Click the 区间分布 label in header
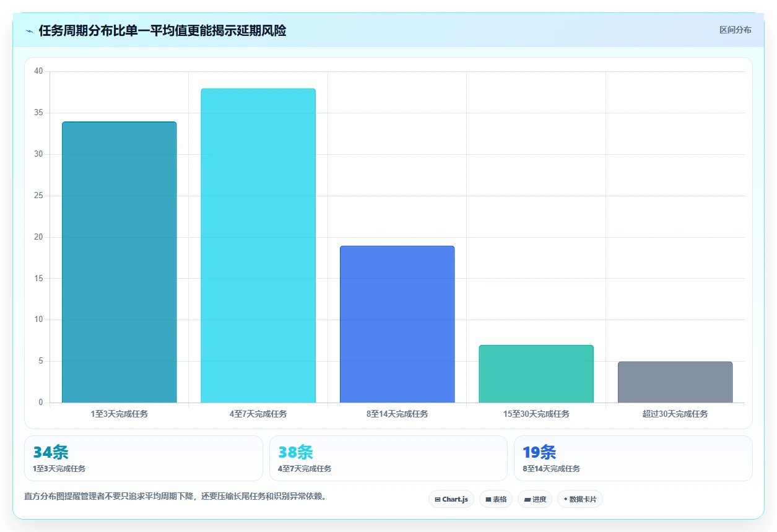This screenshot has width=777, height=532. [735, 30]
